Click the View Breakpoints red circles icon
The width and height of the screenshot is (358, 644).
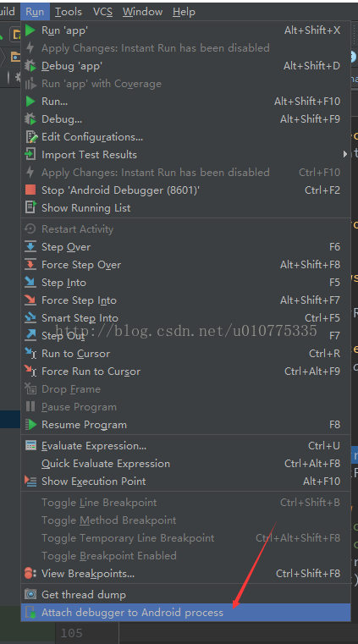30,574
